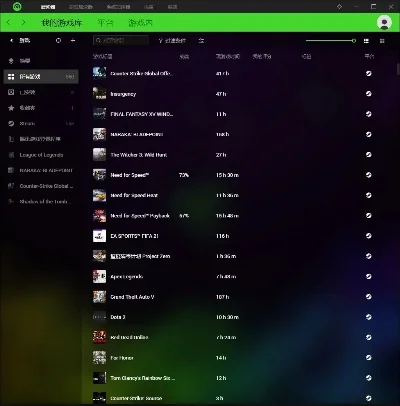Click the Steam icon on Counter-Strike Global Offensive row

tap(369, 73)
